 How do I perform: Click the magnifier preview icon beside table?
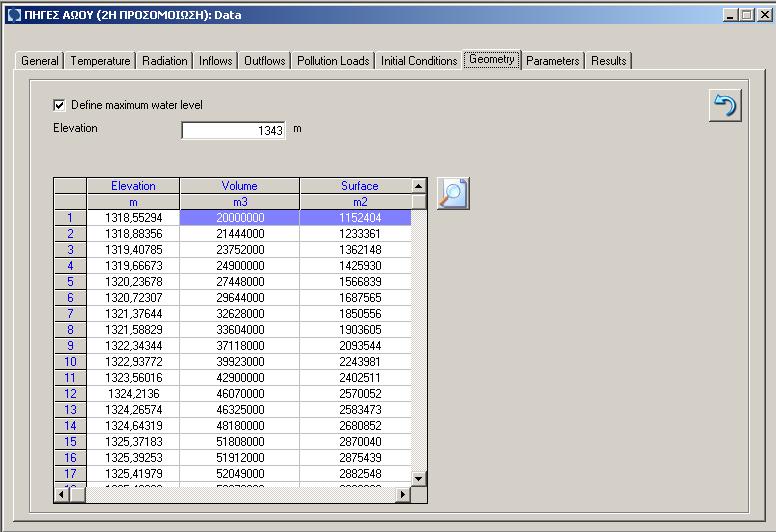point(453,193)
